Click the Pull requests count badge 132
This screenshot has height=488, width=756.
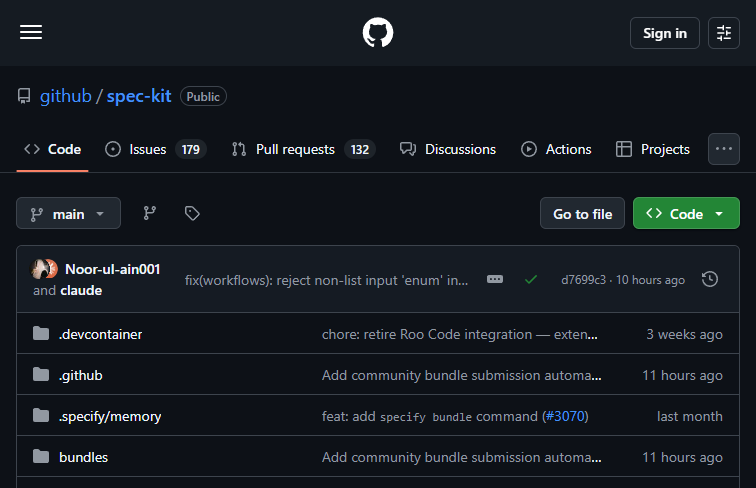[360, 149]
